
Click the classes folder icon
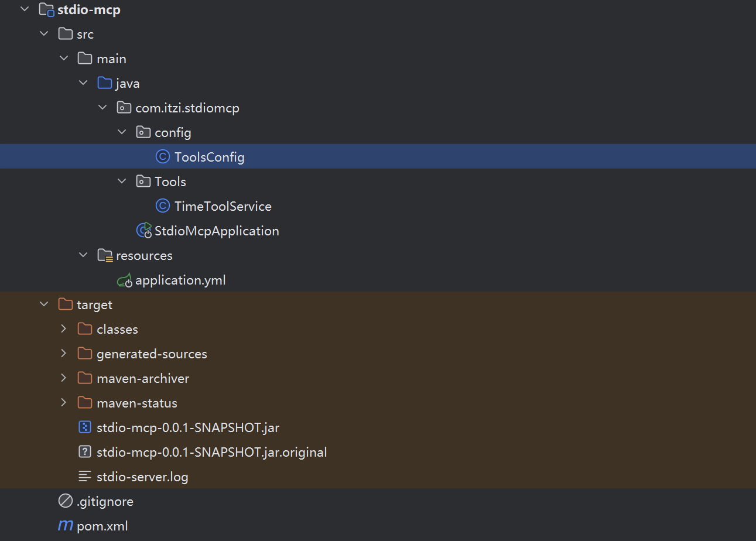pos(85,329)
